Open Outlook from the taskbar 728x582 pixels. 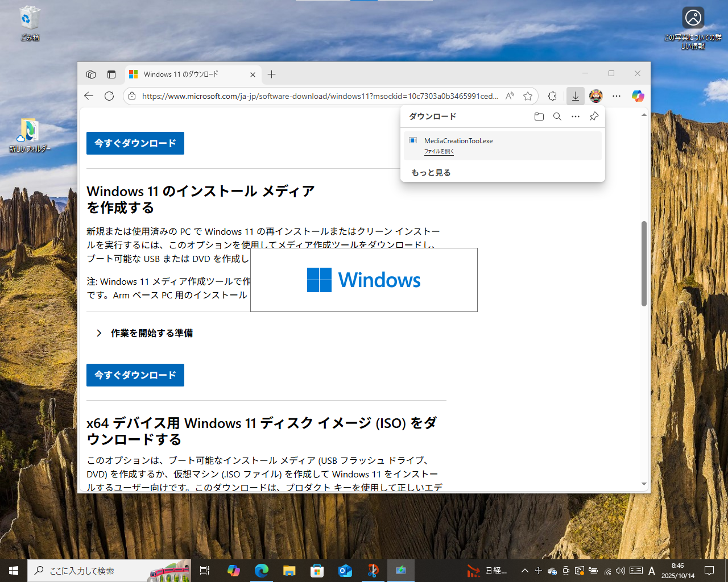pos(345,570)
